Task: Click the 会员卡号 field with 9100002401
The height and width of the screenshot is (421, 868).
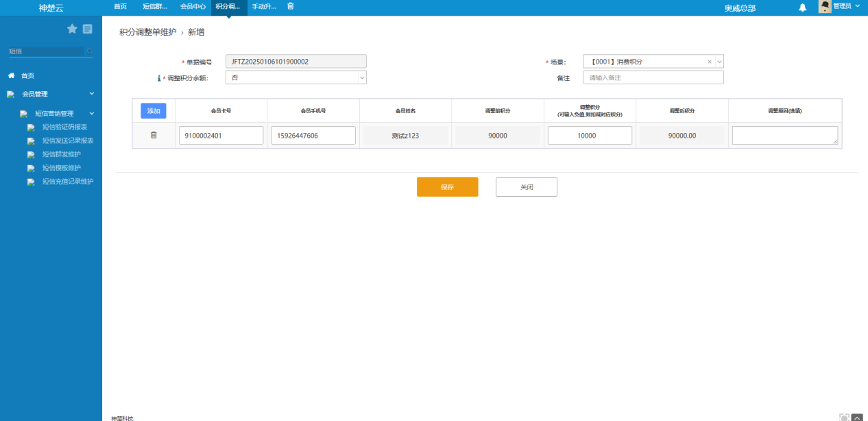Action: point(221,135)
